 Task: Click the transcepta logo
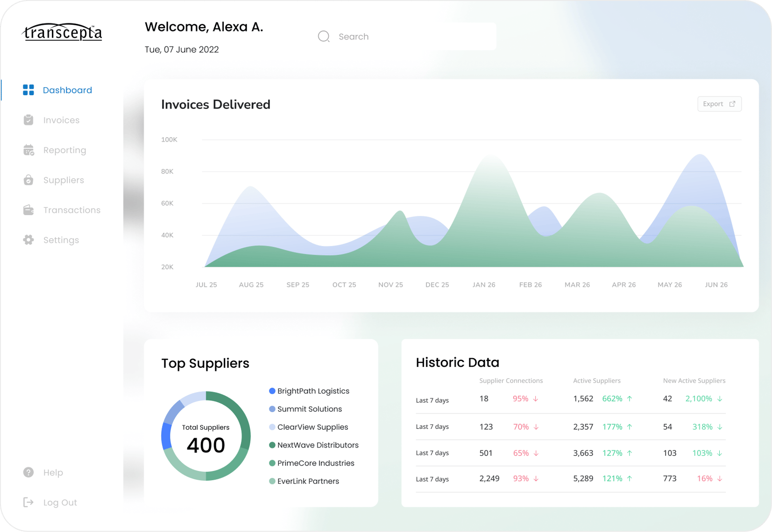[x=62, y=32]
